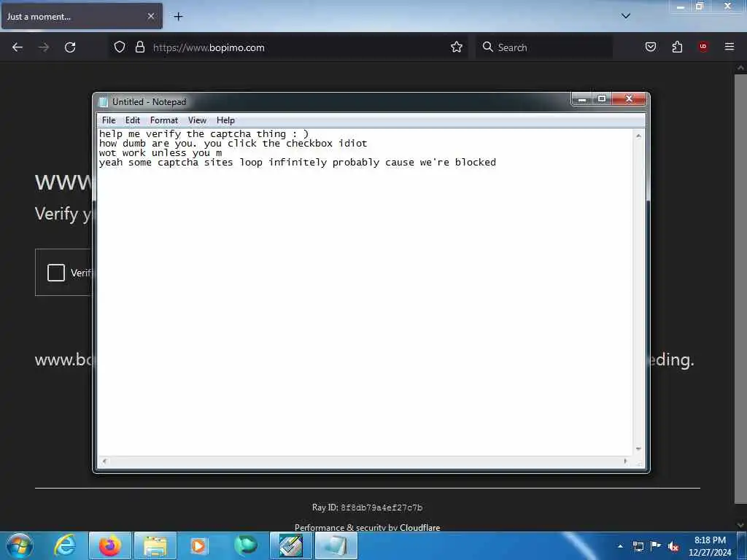The height and width of the screenshot is (560, 747).
Task: Open the taskbar clock showing 8:18 PM
Action: [x=710, y=546]
